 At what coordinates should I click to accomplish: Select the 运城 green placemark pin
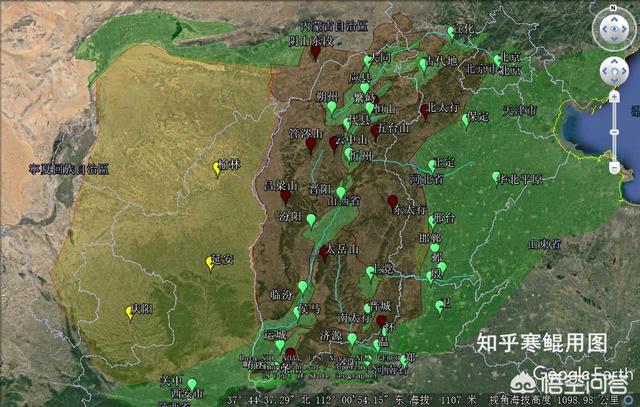click(x=280, y=345)
